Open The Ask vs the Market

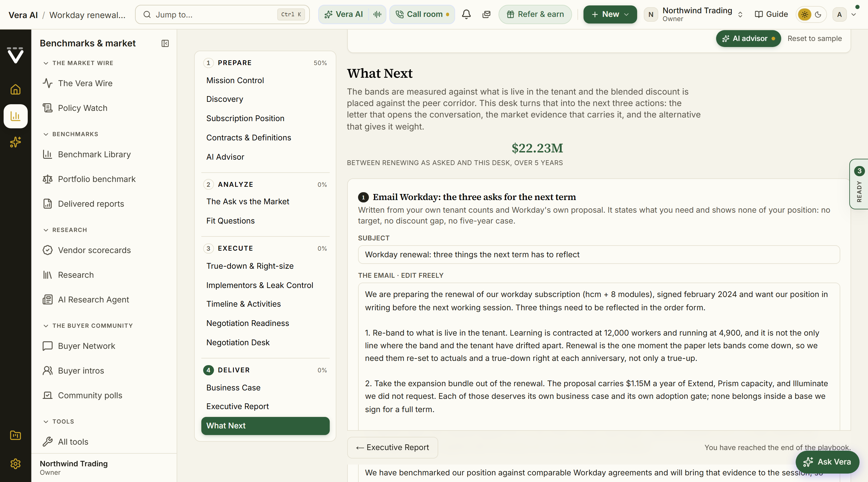(265, 202)
